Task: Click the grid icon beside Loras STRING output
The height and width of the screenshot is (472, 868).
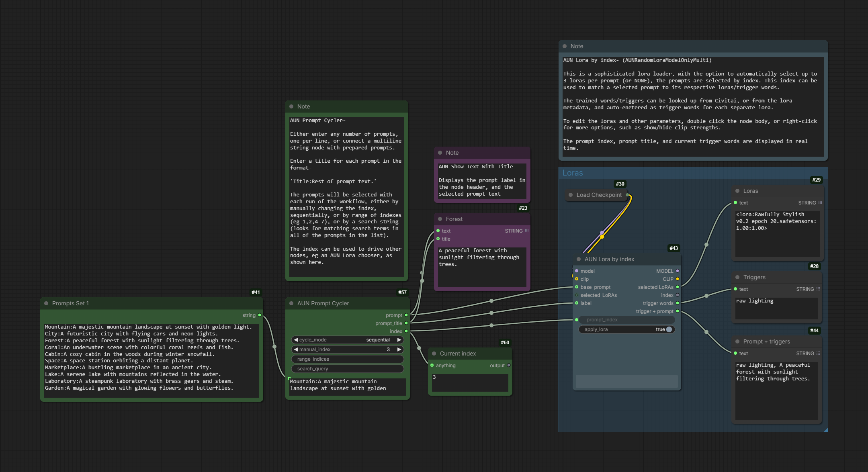Action: [820, 202]
